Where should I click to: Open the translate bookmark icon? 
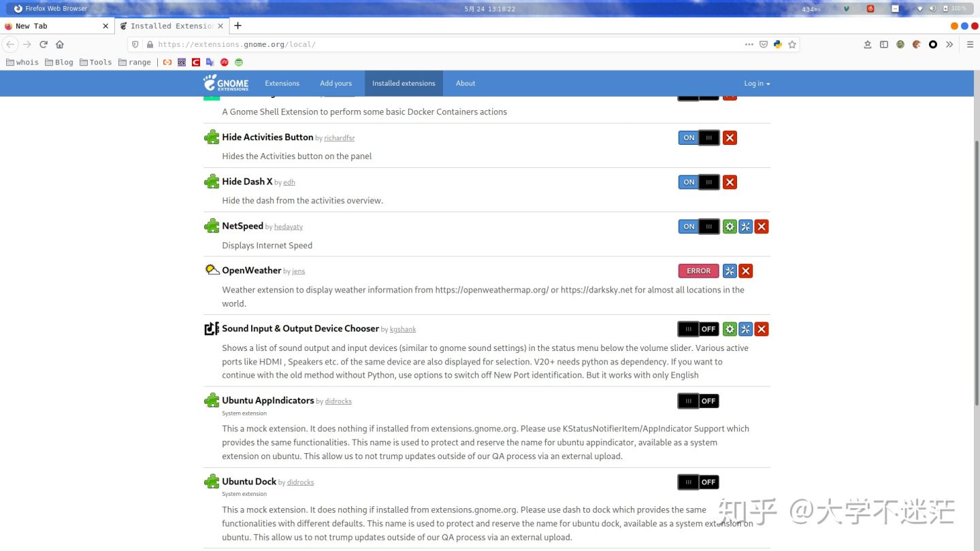click(210, 62)
